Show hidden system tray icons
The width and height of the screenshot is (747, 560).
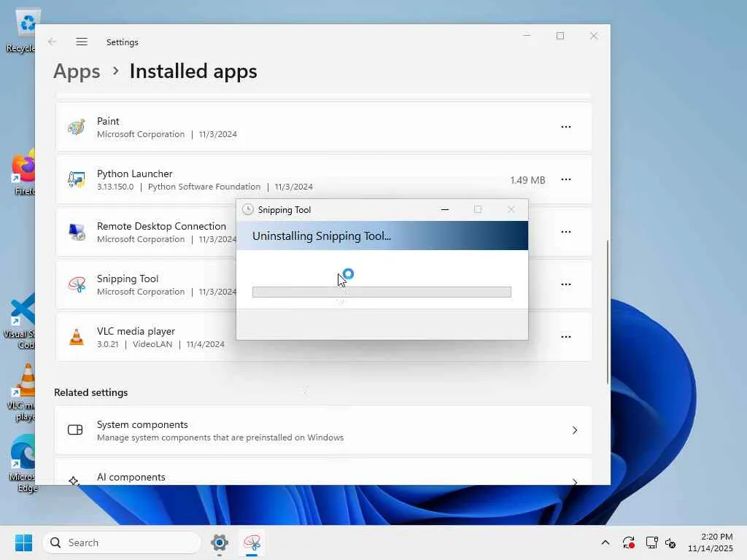(x=605, y=542)
